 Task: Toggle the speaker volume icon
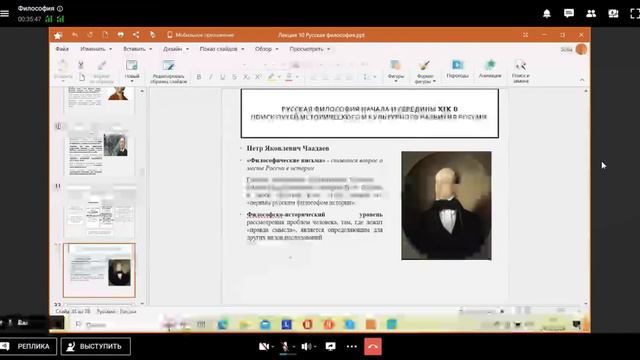click(307, 347)
